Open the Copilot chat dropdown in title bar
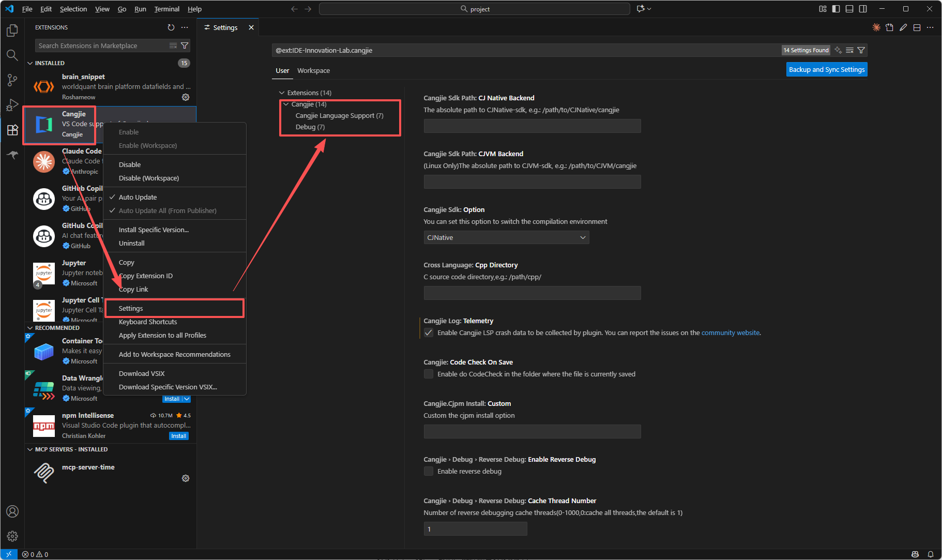Screen dimensions: 942x560 point(649,9)
